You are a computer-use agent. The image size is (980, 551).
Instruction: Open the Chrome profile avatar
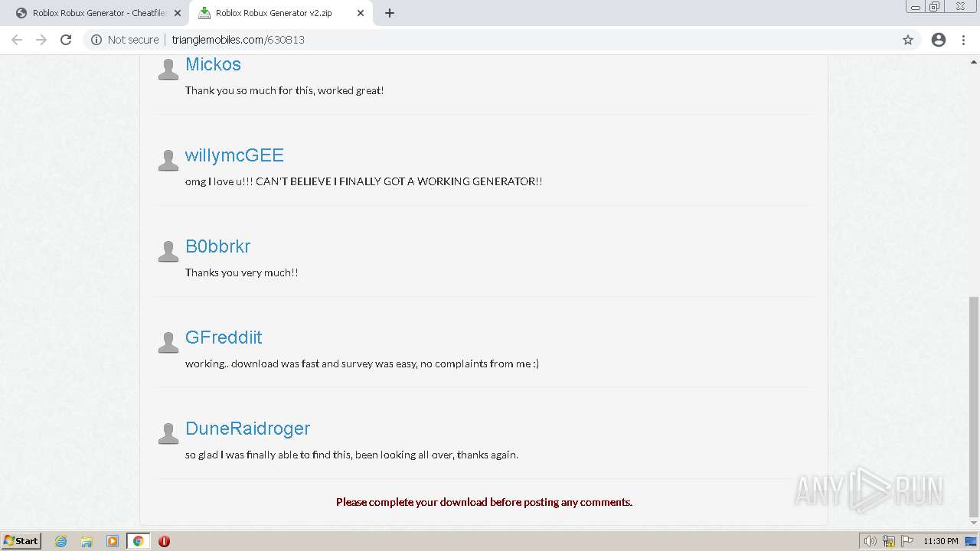(x=939, y=40)
